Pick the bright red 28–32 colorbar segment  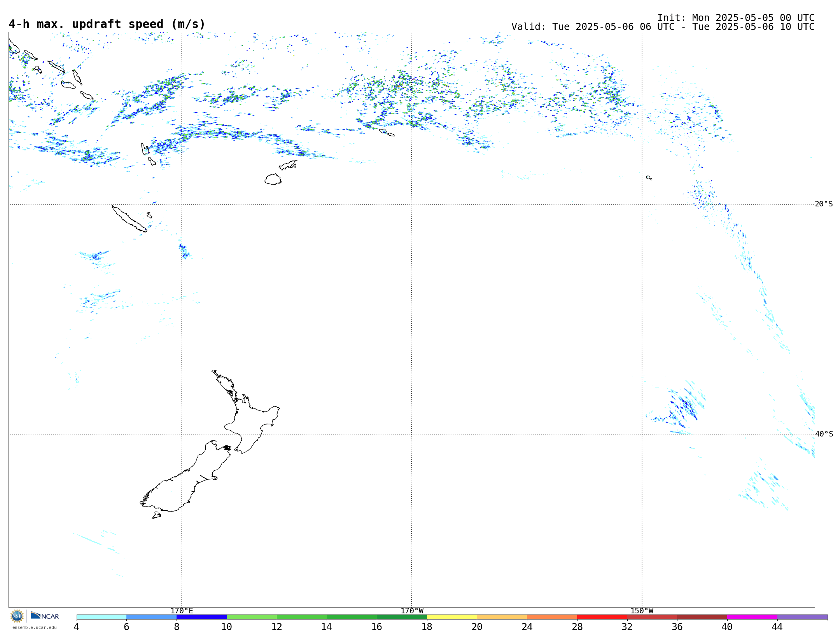pos(602,617)
